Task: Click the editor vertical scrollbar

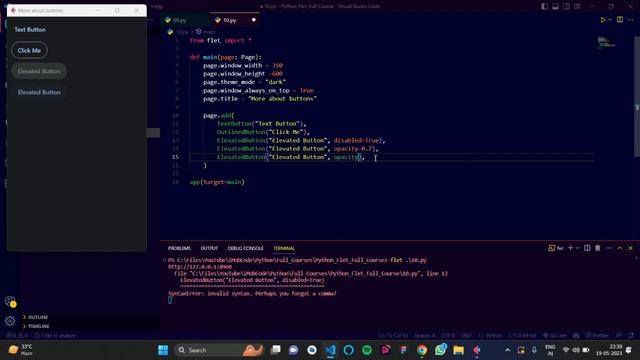Action: (x=637, y=96)
